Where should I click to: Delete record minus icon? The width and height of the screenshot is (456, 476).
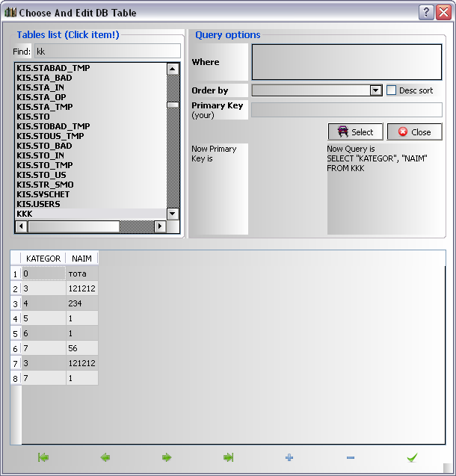point(351,457)
